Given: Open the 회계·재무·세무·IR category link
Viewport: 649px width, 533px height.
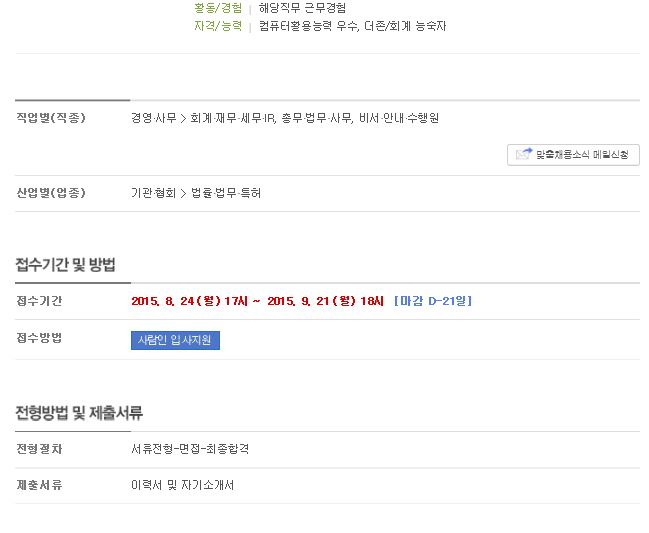Looking at the screenshot, I should coord(233,118).
